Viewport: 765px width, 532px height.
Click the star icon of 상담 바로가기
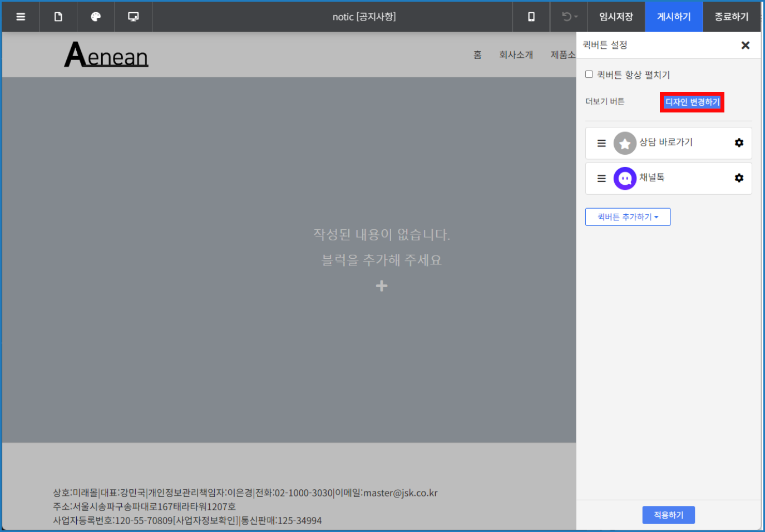click(x=624, y=142)
